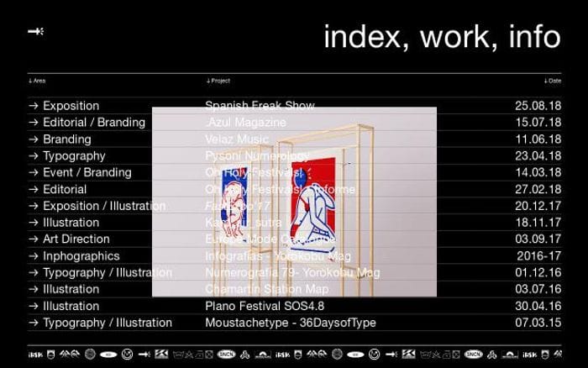Open the index page from header menu

(365, 36)
